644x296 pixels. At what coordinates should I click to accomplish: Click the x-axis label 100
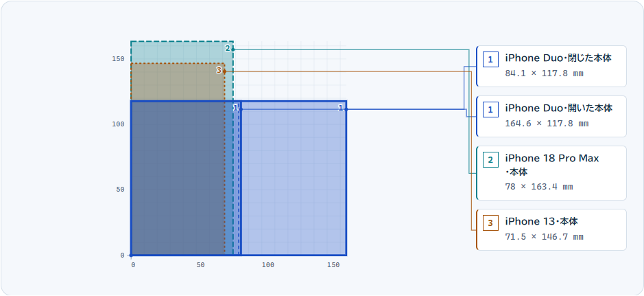(x=268, y=265)
